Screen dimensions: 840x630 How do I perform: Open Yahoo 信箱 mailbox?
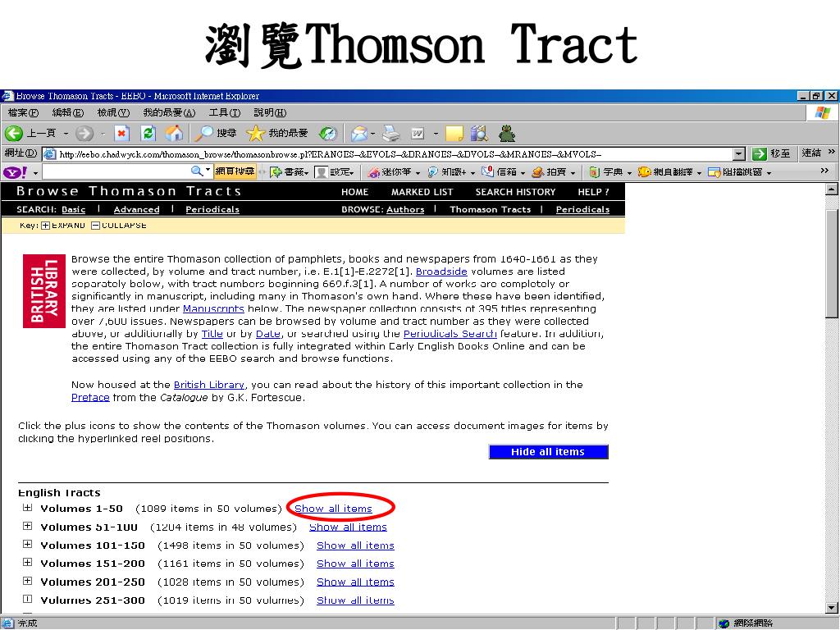pyautogui.click(x=503, y=172)
